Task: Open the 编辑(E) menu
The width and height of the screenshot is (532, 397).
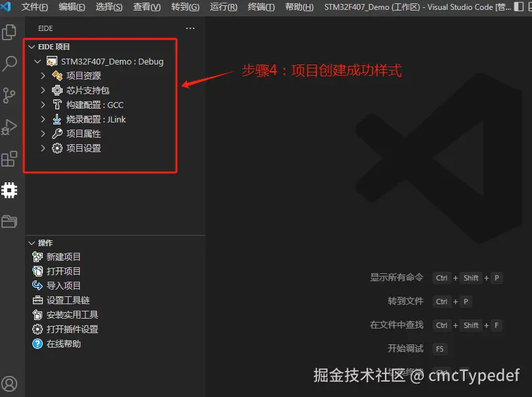Action: point(72,7)
